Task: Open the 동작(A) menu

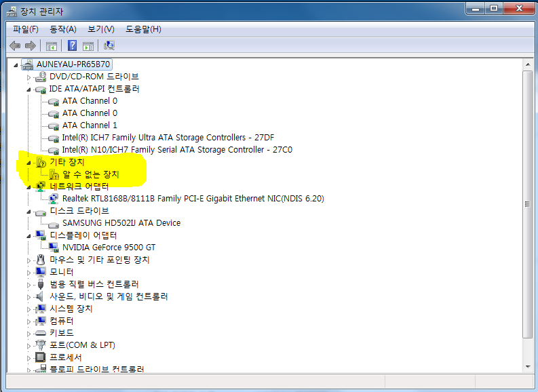Action: [63, 29]
